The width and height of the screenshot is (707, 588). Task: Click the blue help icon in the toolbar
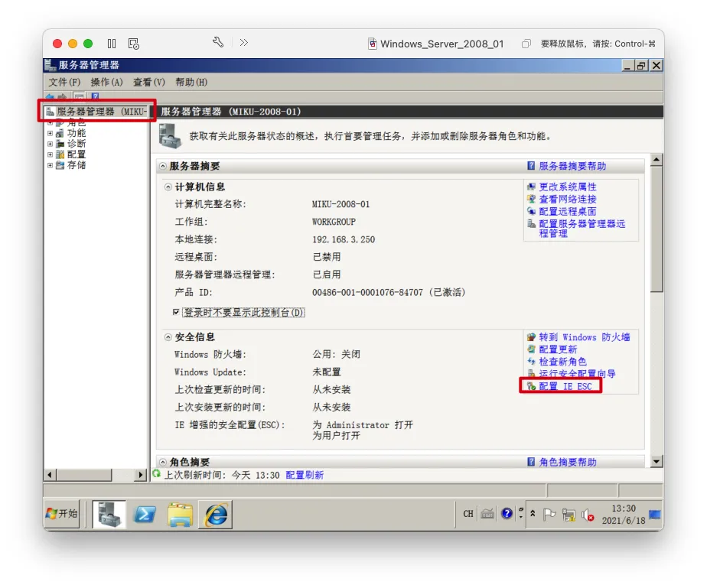point(95,96)
